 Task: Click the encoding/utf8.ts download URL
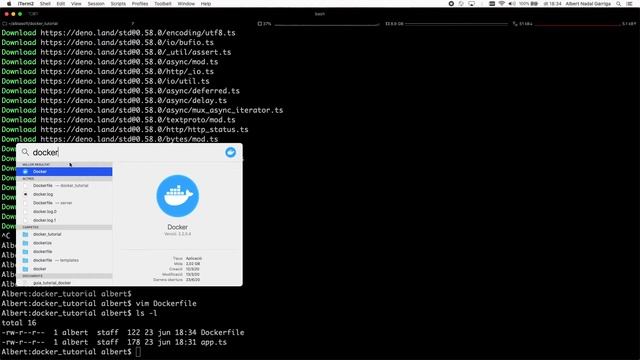[x=138, y=33]
